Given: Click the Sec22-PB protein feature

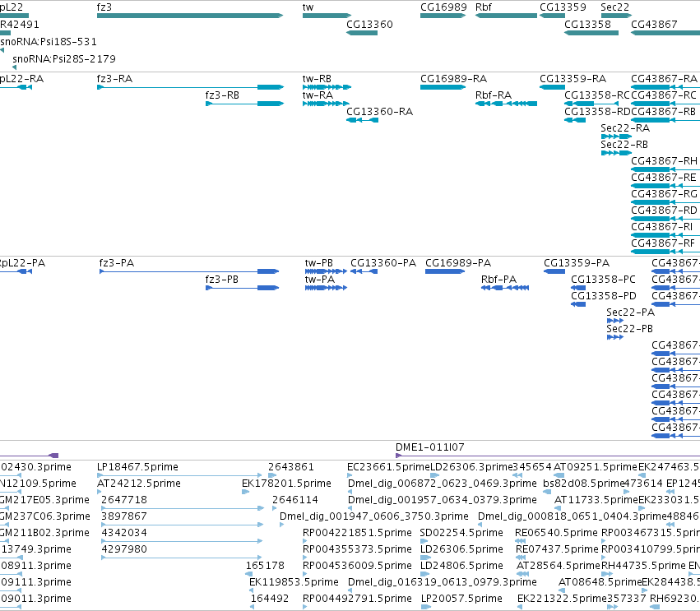Looking at the screenshot, I should click(614, 337).
